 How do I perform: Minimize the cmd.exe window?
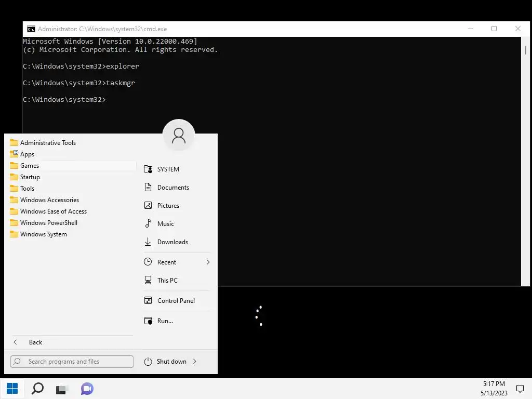[x=471, y=29]
